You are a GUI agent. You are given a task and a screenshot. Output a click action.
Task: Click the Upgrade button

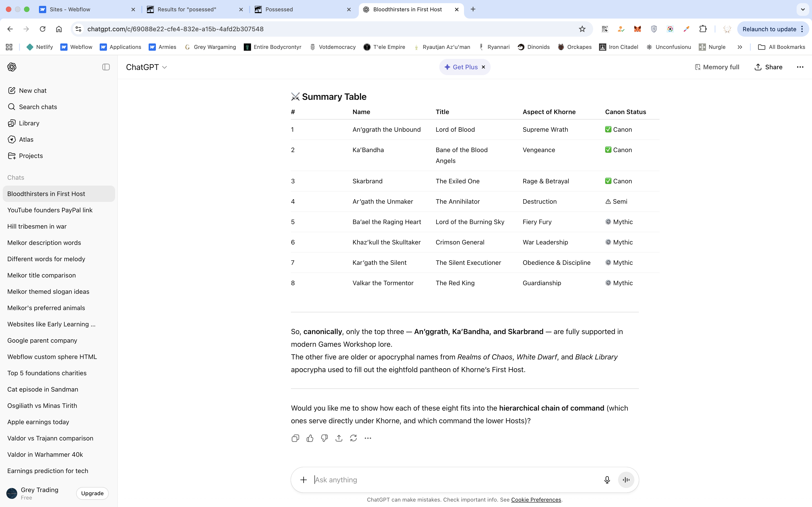[x=92, y=493]
